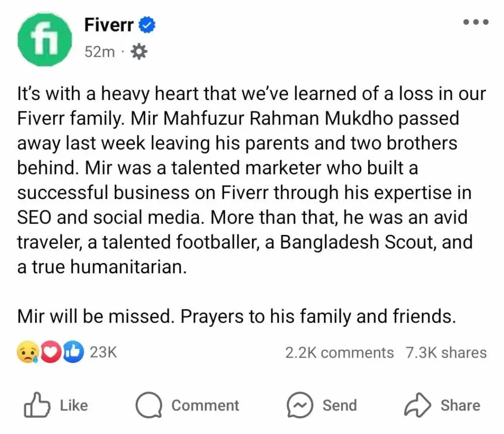Tap the speech bubble Comment icon
This screenshot has width=504, height=434.
click(x=149, y=405)
